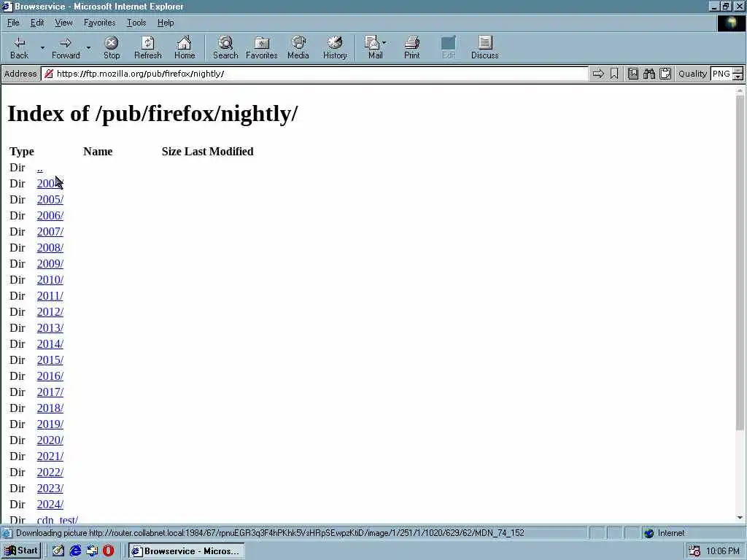
Task: Open the 2006/ directory link
Action: pos(50,216)
